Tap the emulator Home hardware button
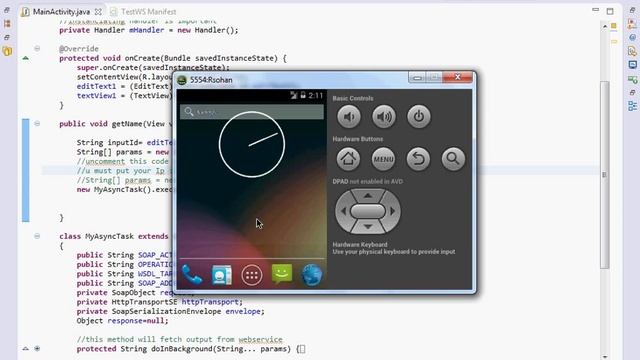This screenshot has height=360, width=640. click(x=348, y=159)
